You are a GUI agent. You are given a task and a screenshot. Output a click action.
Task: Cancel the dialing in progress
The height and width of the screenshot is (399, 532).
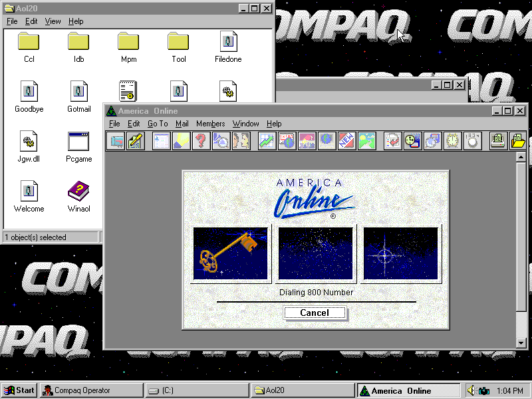[315, 313]
